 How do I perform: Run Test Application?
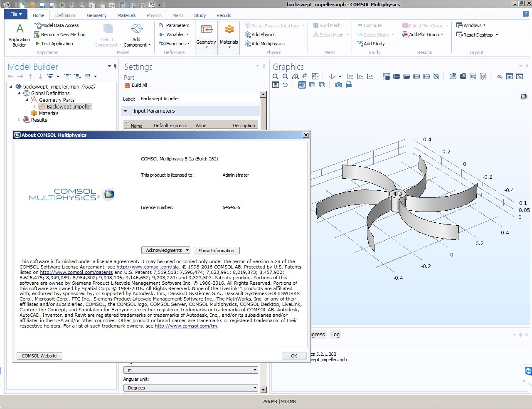click(x=54, y=44)
